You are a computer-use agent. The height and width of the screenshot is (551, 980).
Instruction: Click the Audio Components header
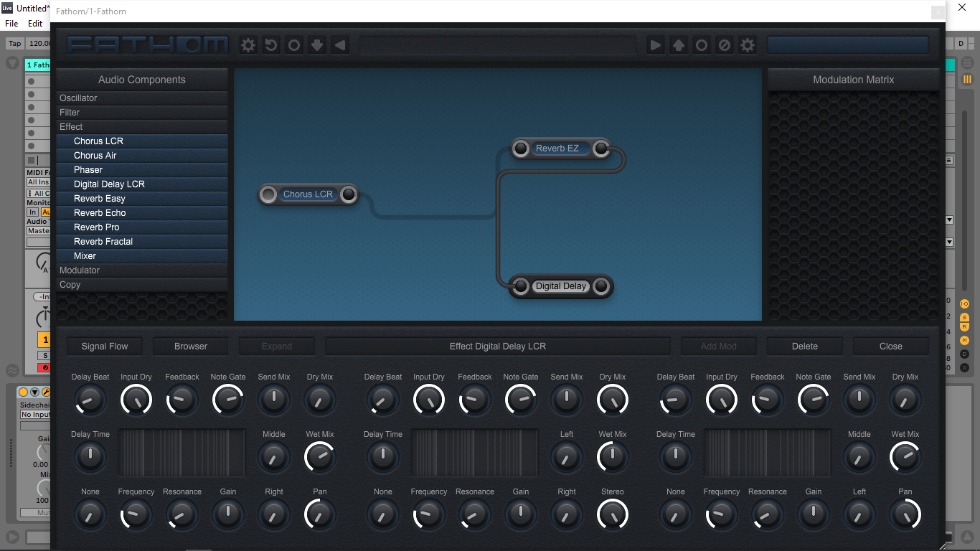click(142, 80)
